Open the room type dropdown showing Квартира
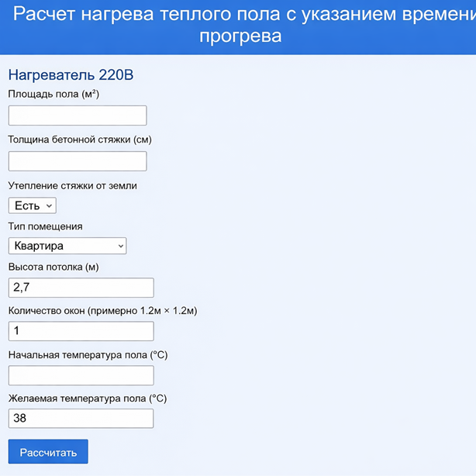The image size is (476, 476). click(x=67, y=246)
